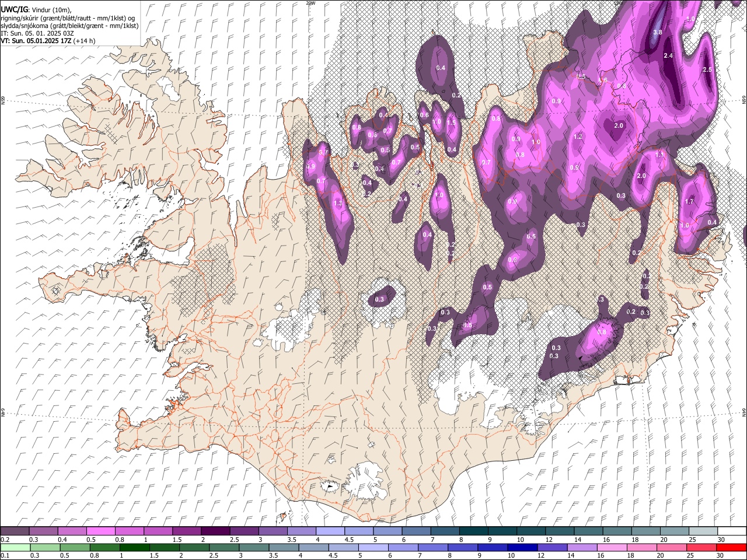Select darkest purple upper swatch between 2 and 2.5

[x=215, y=531]
